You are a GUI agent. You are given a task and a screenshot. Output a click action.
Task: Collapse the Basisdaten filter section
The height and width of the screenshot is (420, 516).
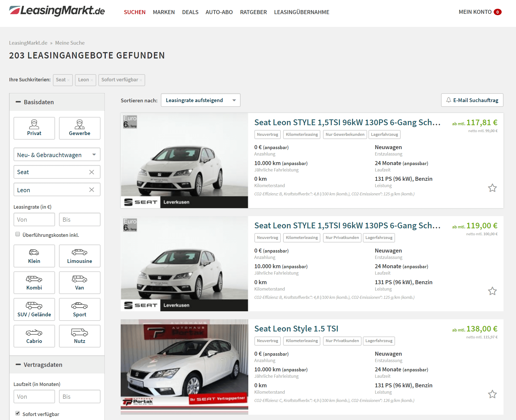pyautogui.click(x=57, y=102)
